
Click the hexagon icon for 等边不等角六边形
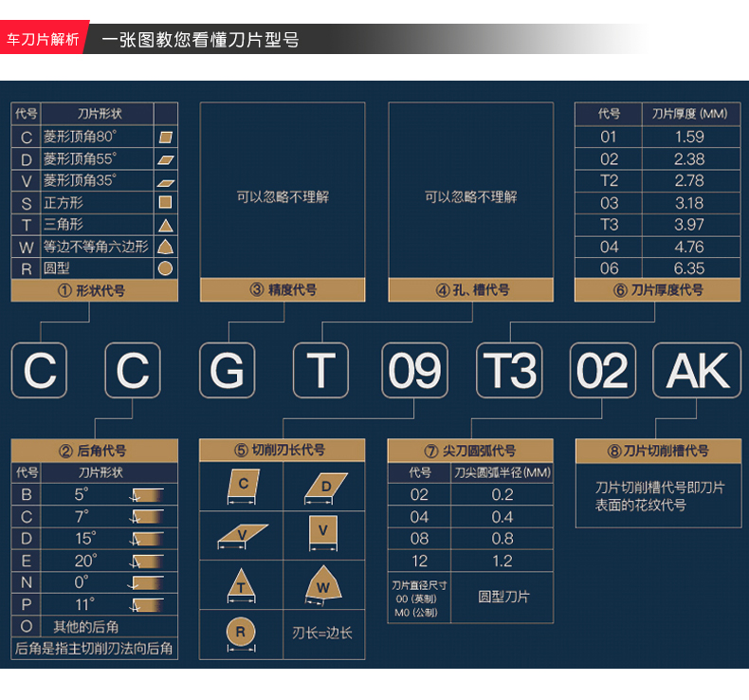tap(165, 247)
